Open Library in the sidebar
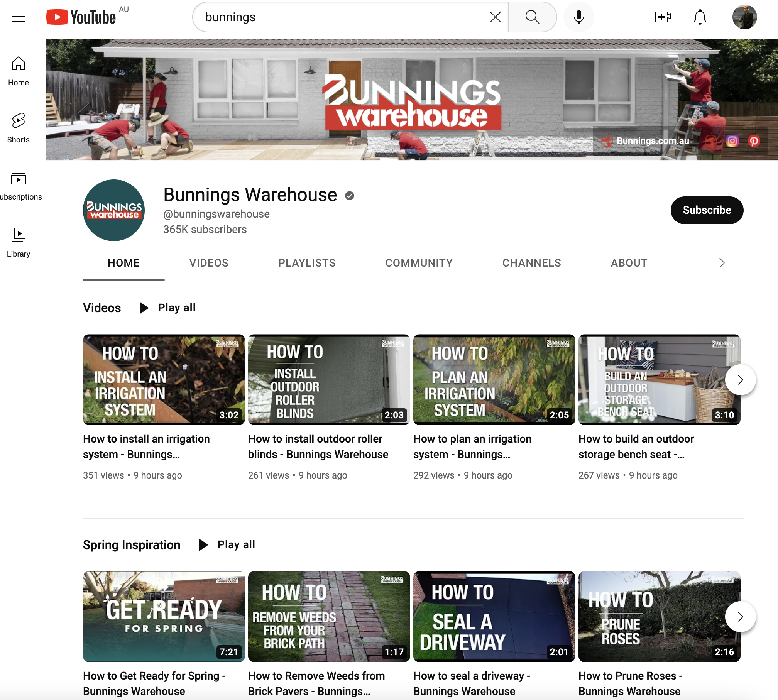 click(x=18, y=241)
